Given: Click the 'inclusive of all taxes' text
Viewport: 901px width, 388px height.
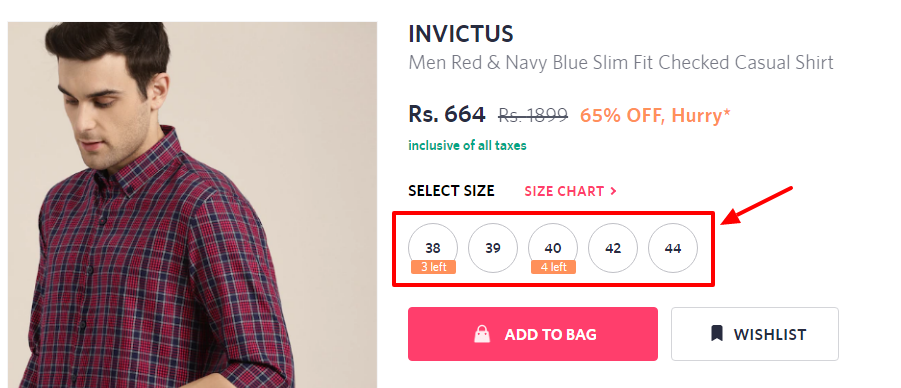Looking at the screenshot, I should point(467,145).
